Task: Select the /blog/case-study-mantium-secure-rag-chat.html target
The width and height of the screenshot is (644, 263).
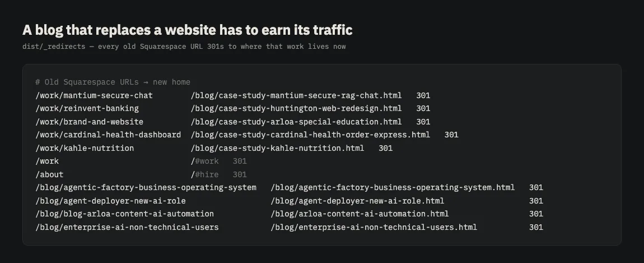Action: [296, 95]
